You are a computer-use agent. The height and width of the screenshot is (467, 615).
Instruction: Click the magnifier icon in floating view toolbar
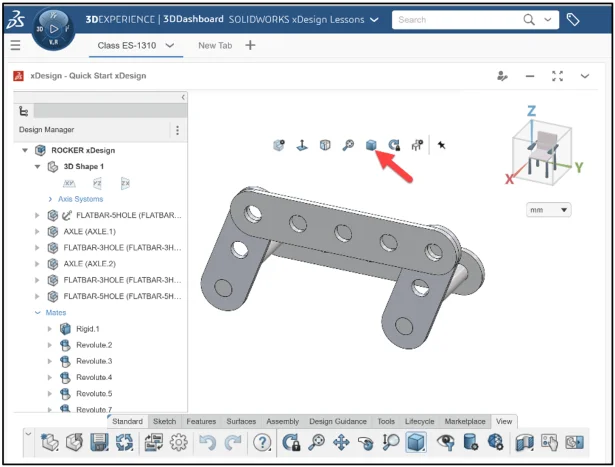point(348,145)
